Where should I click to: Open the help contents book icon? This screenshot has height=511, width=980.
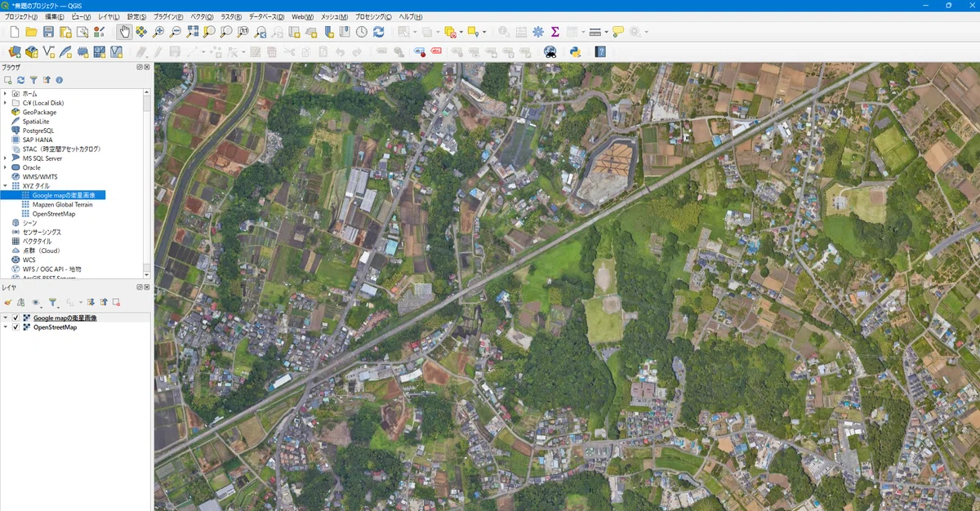pyautogui.click(x=600, y=51)
